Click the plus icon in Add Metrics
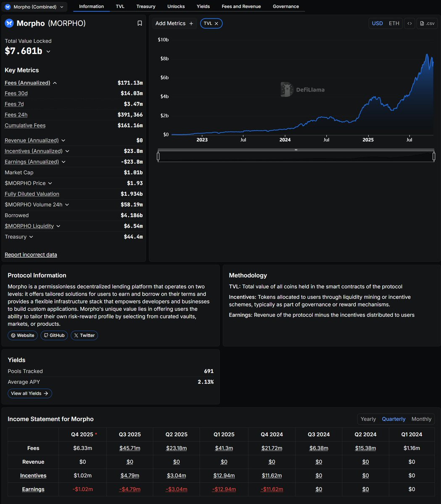 click(191, 24)
